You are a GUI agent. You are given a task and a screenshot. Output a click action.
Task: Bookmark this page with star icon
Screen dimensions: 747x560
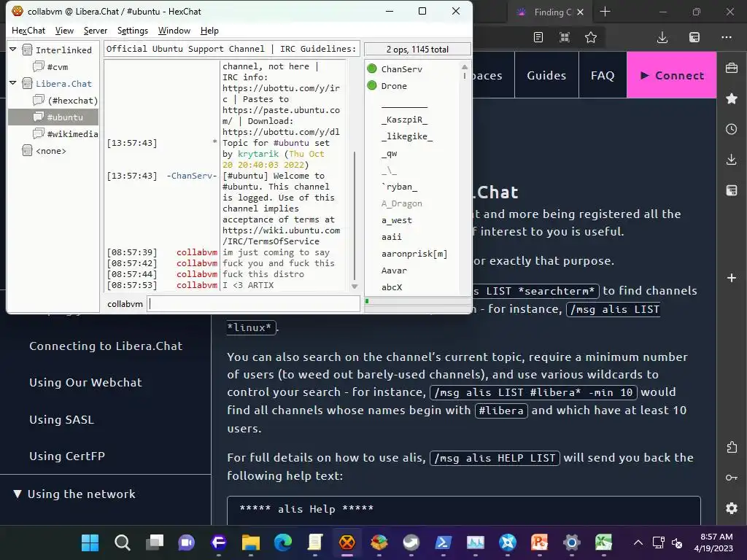pos(591,37)
